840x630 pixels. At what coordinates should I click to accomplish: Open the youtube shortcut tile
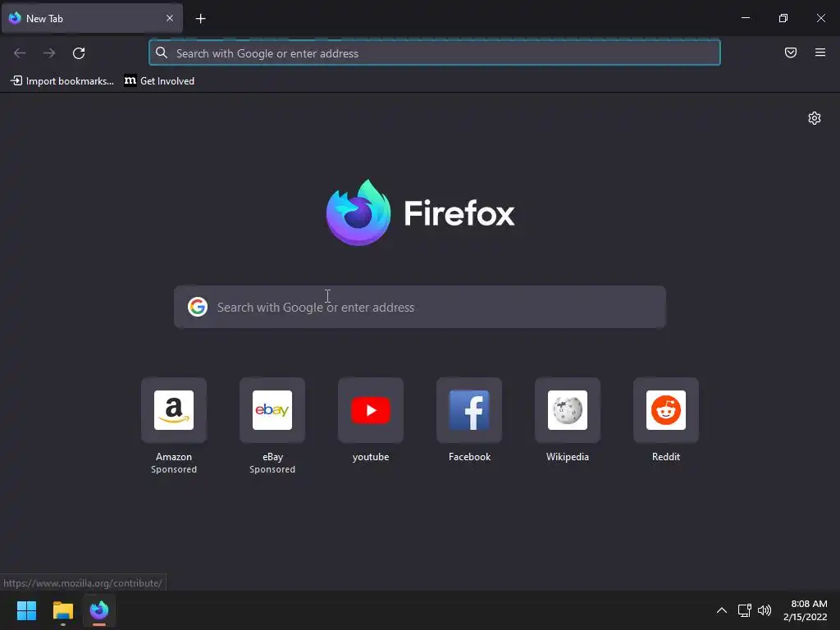[x=371, y=410]
